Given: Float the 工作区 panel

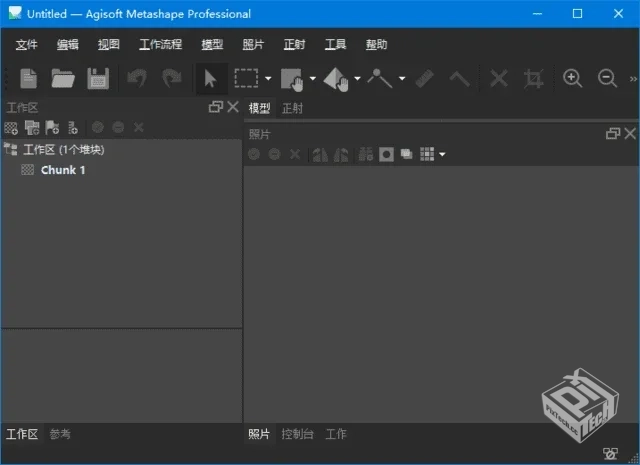Looking at the screenshot, I should 216,107.
